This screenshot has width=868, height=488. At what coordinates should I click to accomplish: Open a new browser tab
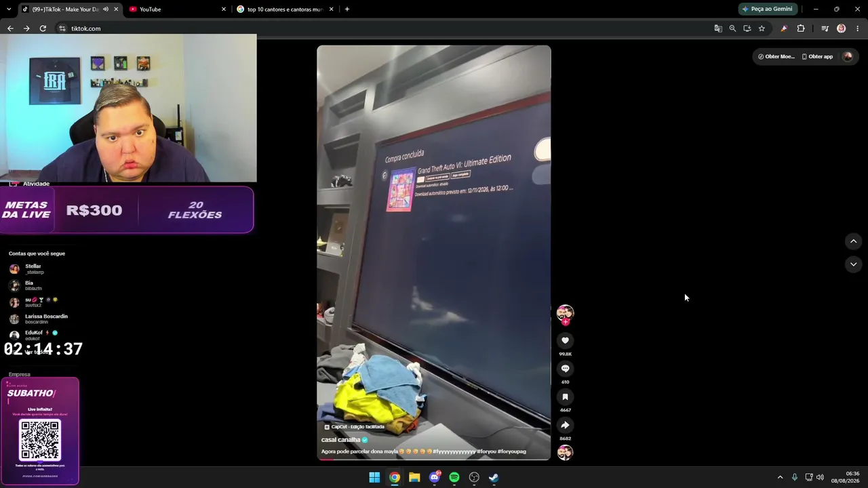pos(347,9)
